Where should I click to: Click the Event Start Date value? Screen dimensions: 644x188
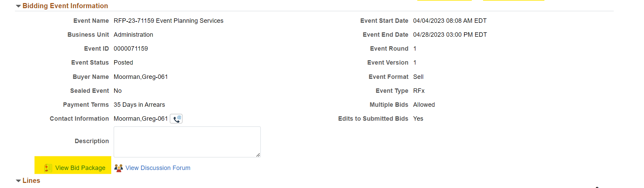pyautogui.click(x=450, y=21)
